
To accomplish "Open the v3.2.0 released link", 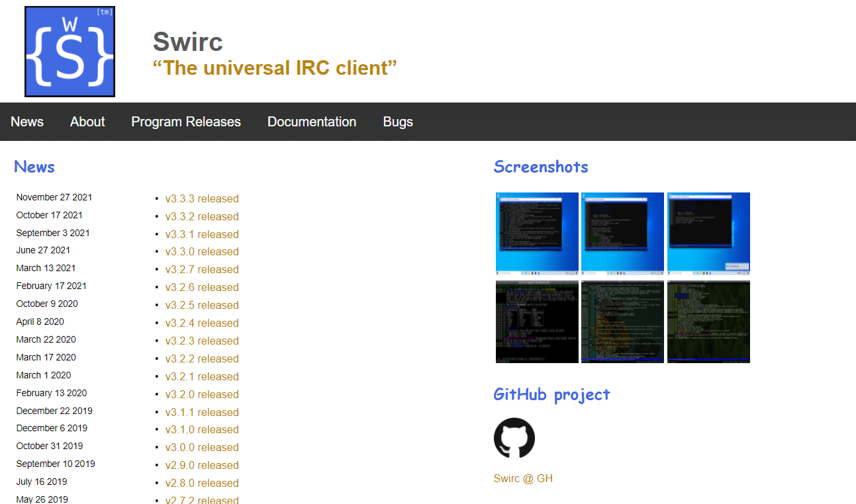I will click(202, 394).
